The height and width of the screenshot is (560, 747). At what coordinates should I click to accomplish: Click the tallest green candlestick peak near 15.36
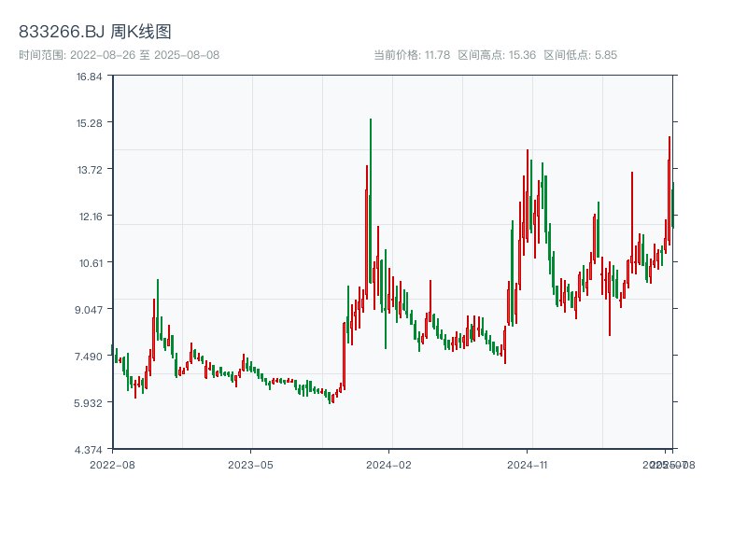pyautogui.click(x=371, y=200)
